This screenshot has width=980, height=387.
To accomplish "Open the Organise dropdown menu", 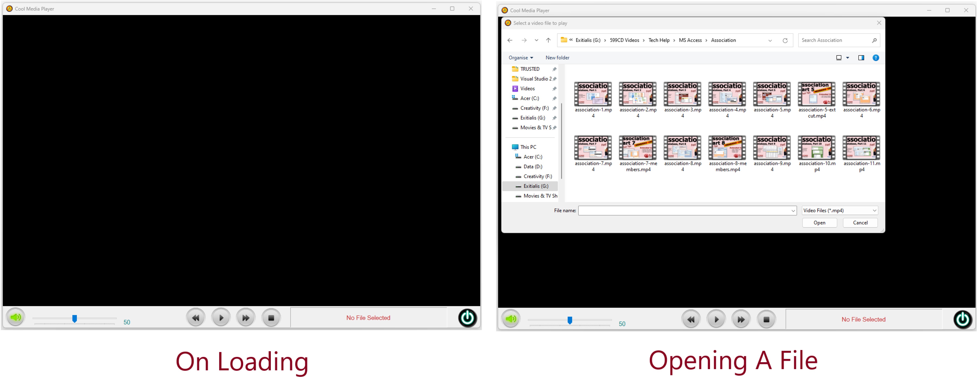I will click(520, 58).
